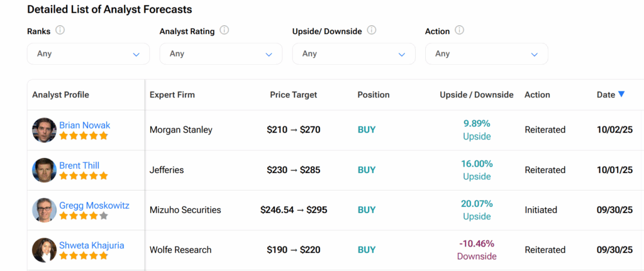Click info icon beside Analyst Rating
The width and height of the screenshot is (644, 271).
point(225,30)
